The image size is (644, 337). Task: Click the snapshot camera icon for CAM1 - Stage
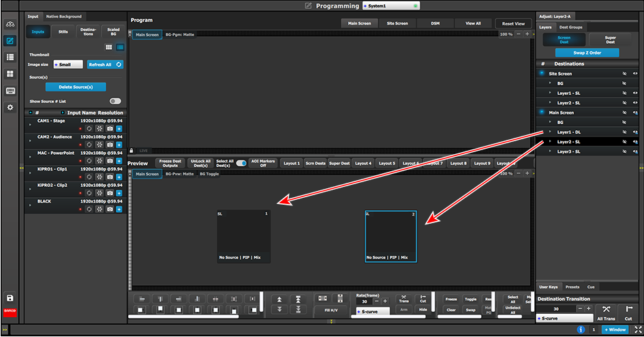pos(110,129)
